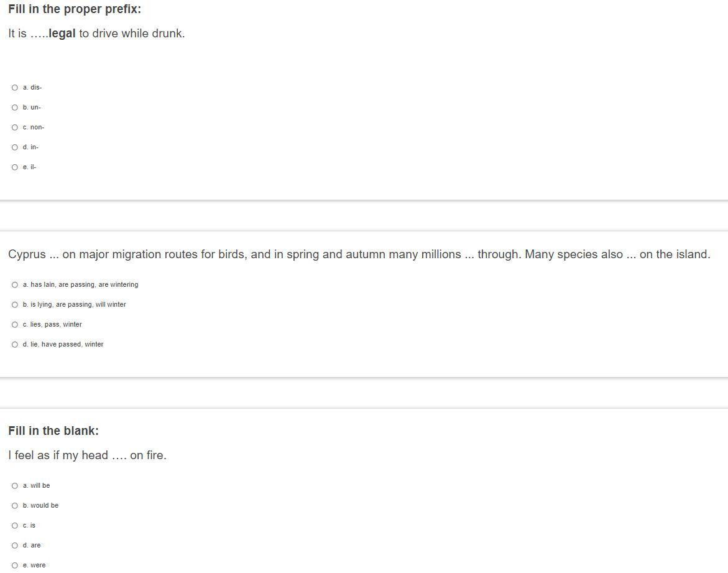Select the 'dis-' prefix radio button

coord(15,88)
